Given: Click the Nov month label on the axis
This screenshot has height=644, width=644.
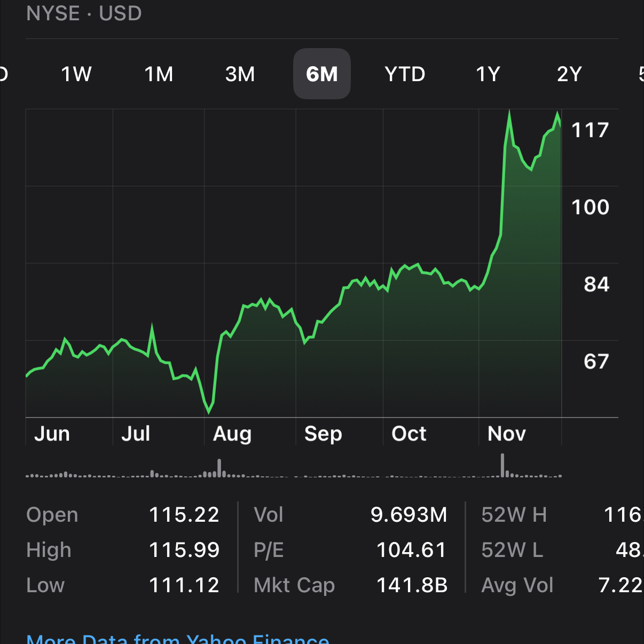Looking at the screenshot, I should 506,434.
